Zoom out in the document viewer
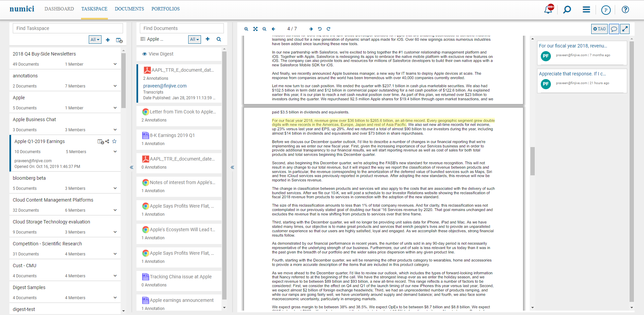The image size is (644, 315). [x=265, y=29]
